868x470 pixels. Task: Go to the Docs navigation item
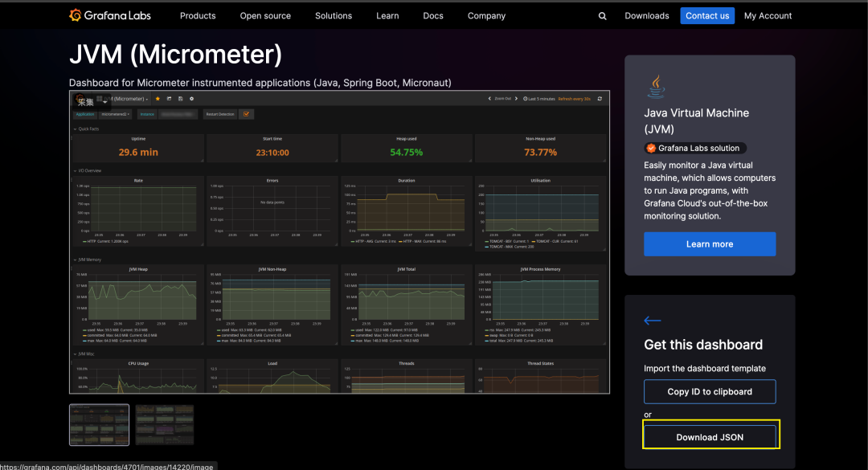[433, 16]
